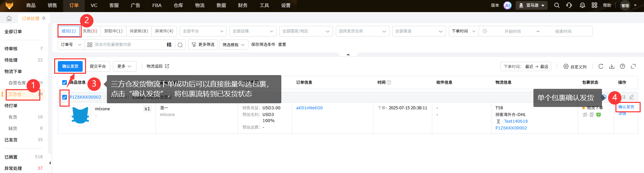Open the 管理 account menu
The image size is (644, 173).
point(629,5)
